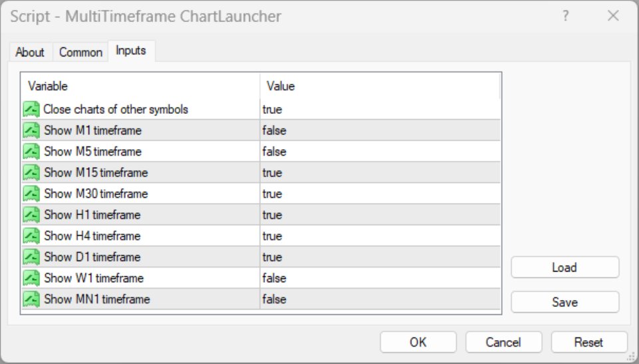
Task: Load a preset with the Load button
Action: pos(565,268)
